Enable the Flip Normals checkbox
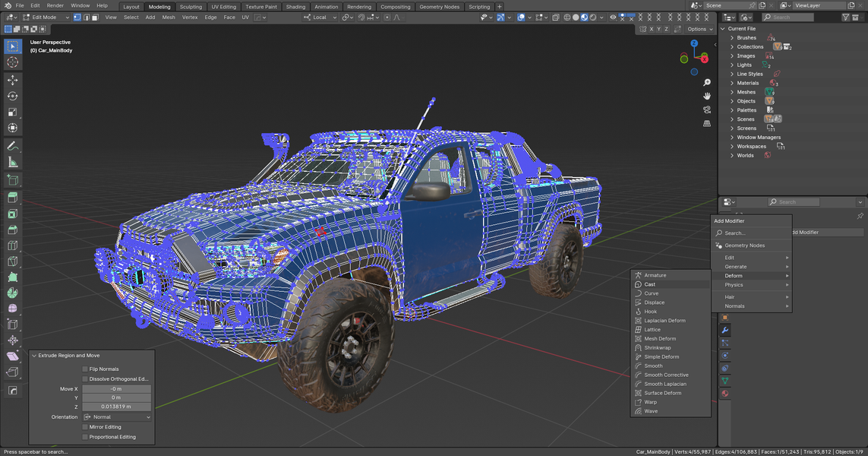Screen dimensions: 868x456 85,369
